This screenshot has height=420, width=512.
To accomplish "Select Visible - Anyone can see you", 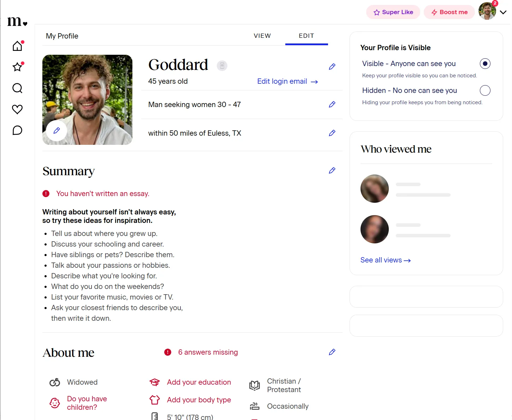I will [485, 64].
